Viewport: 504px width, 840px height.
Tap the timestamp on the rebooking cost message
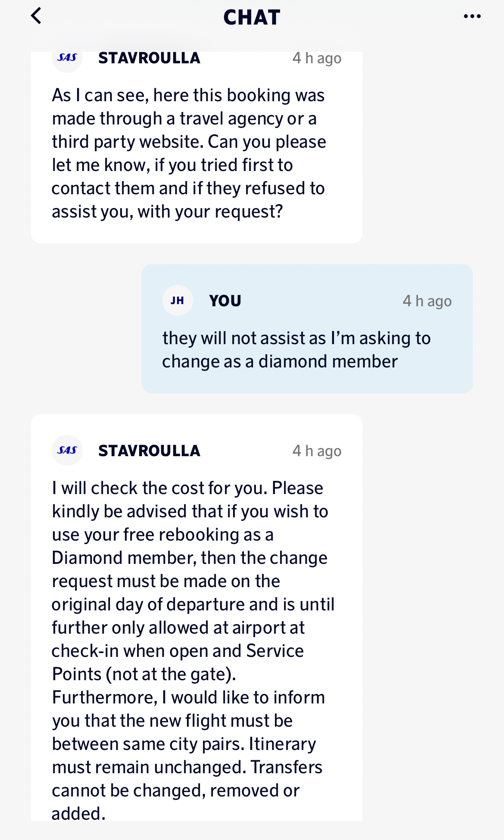317,451
